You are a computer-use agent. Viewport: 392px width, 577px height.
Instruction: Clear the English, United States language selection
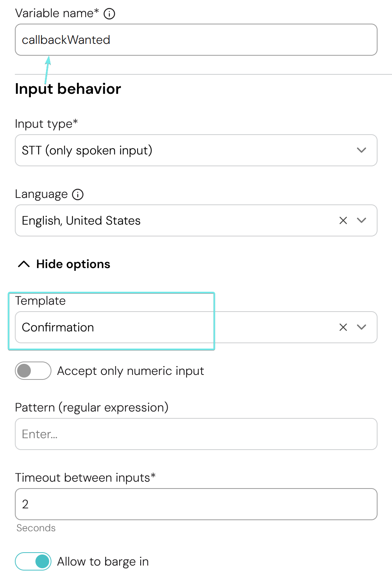point(343,220)
